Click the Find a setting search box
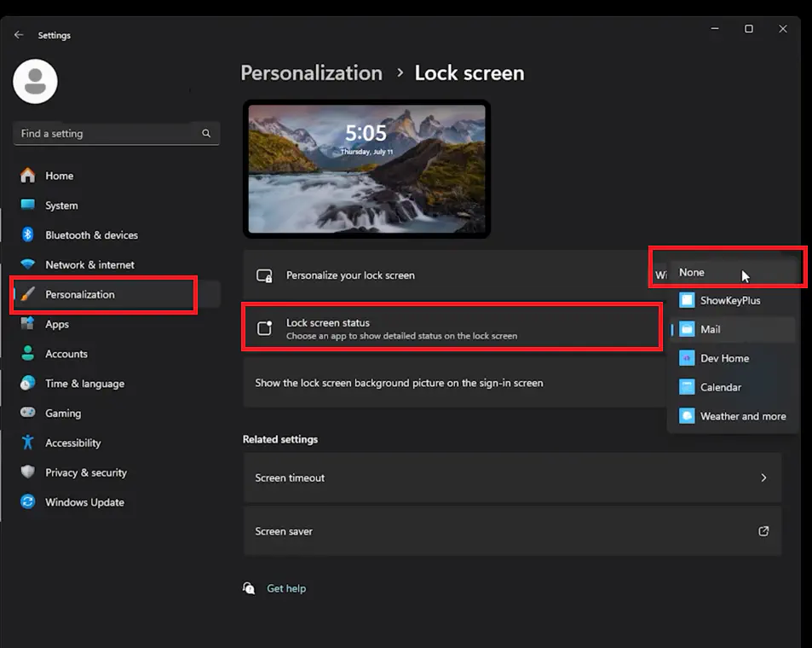812x648 pixels. click(107, 134)
